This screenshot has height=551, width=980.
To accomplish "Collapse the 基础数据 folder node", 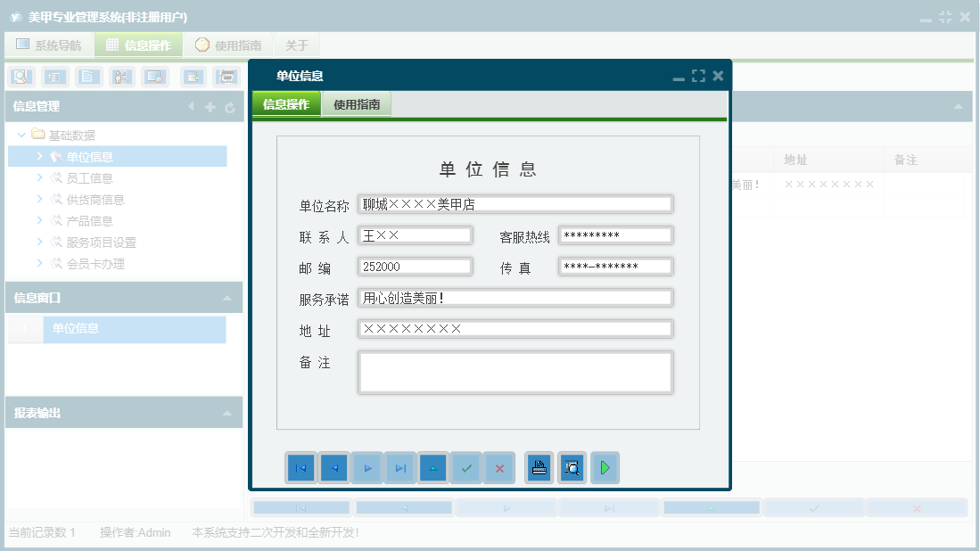I will 21,135.
